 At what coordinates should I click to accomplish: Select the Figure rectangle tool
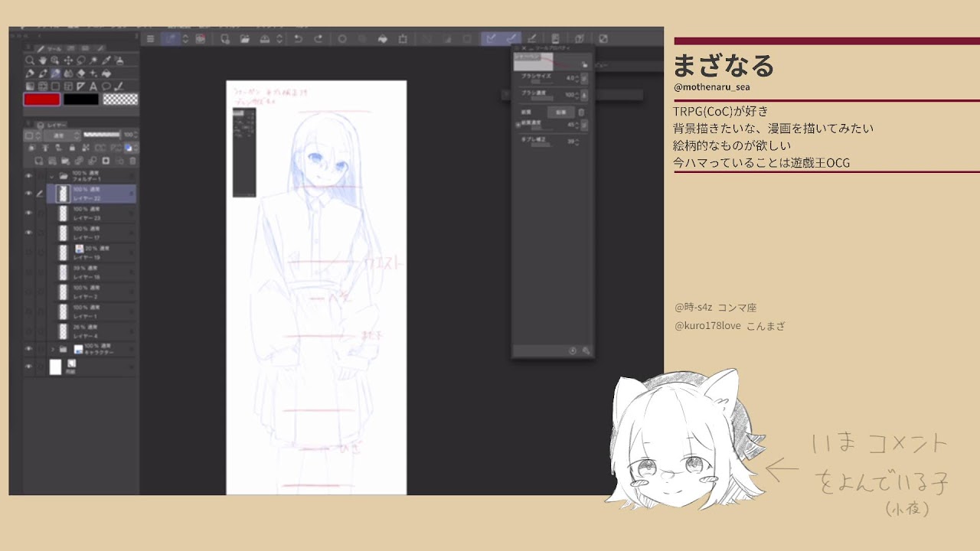click(x=55, y=86)
